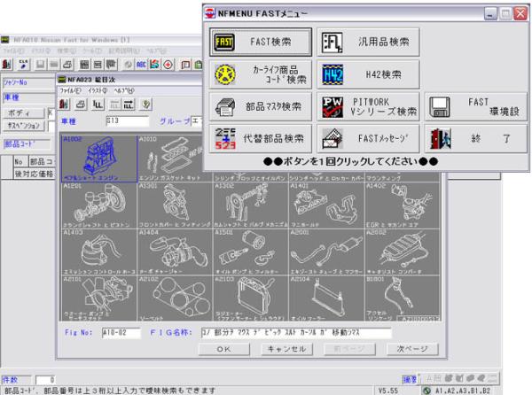Open 代替部品検索

click(260, 138)
